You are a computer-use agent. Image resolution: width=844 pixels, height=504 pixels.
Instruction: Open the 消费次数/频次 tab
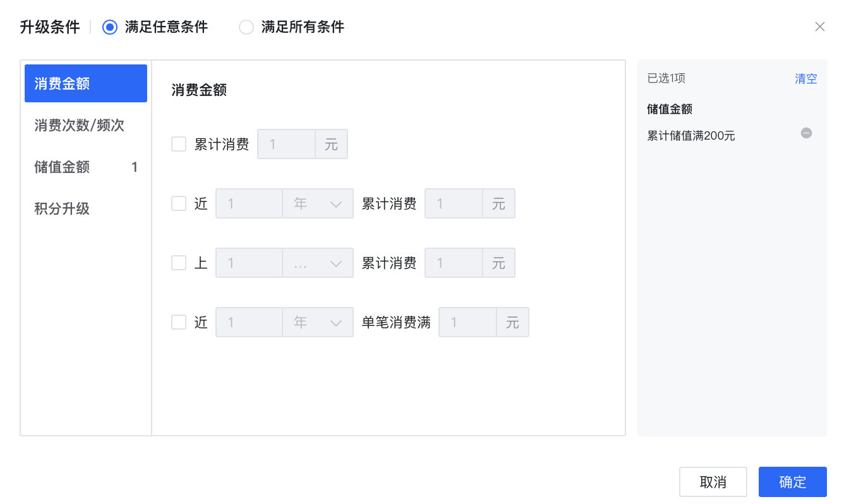[86, 125]
